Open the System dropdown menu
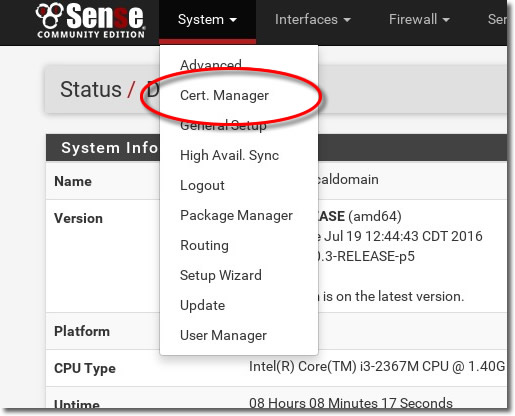The width and height of the screenshot is (515, 416). click(207, 20)
